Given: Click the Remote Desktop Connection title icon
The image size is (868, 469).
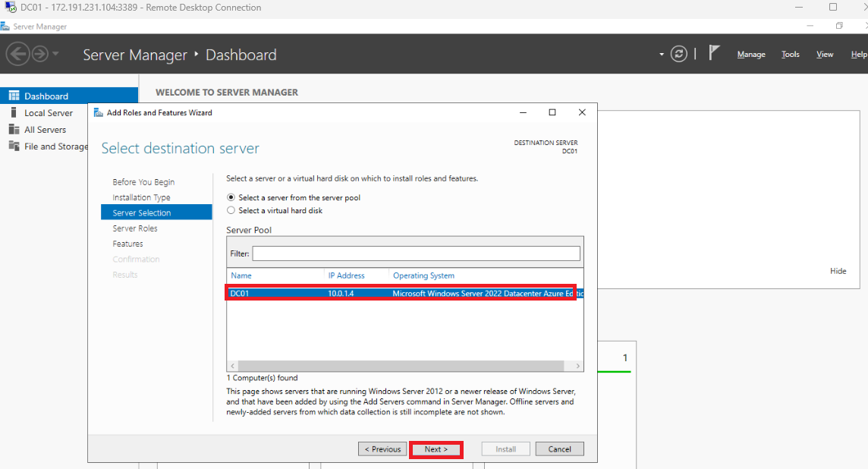Looking at the screenshot, I should point(11,7).
